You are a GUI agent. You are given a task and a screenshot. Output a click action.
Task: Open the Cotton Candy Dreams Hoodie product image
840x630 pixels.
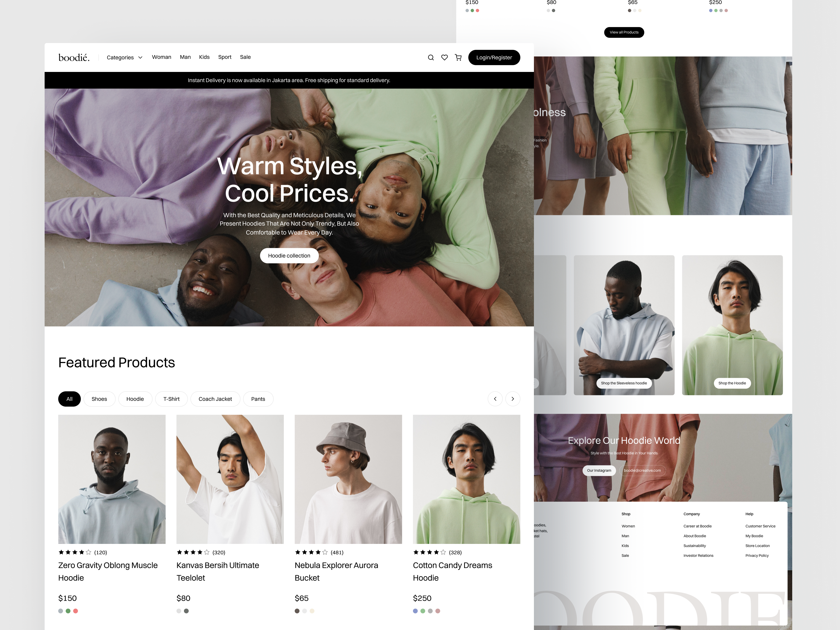click(x=466, y=479)
